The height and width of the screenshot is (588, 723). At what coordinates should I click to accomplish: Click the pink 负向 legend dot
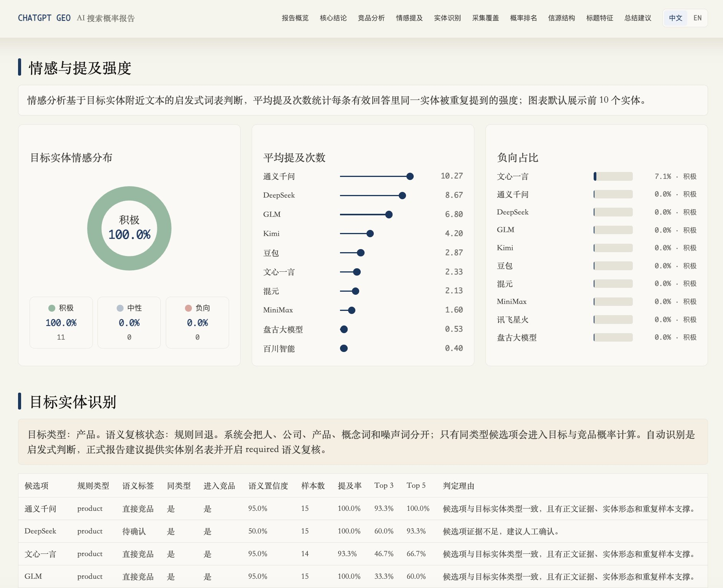(188, 308)
